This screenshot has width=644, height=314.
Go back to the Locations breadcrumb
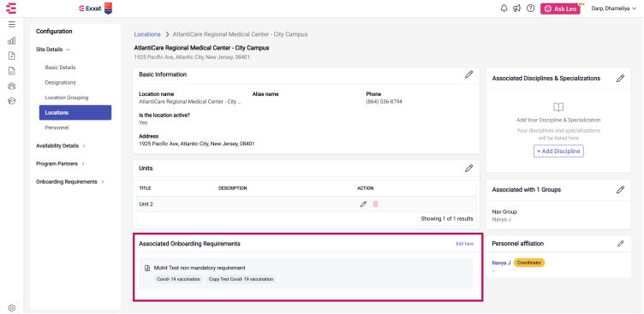pyautogui.click(x=147, y=34)
